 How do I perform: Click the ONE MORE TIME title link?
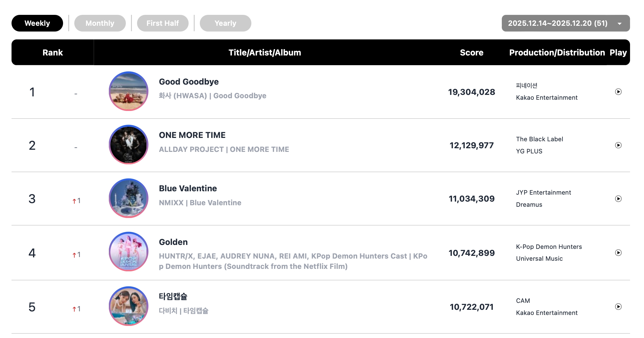pos(192,135)
